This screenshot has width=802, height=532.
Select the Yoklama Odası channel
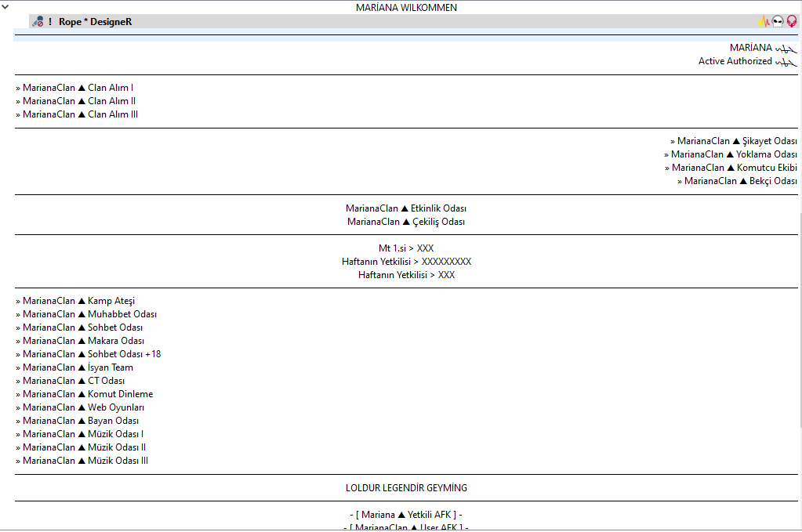(731, 154)
